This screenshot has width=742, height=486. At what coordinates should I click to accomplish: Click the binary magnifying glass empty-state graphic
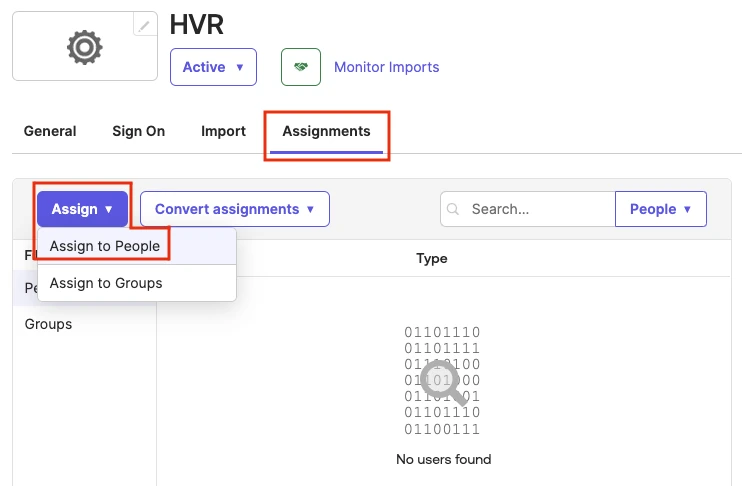click(x=442, y=380)
